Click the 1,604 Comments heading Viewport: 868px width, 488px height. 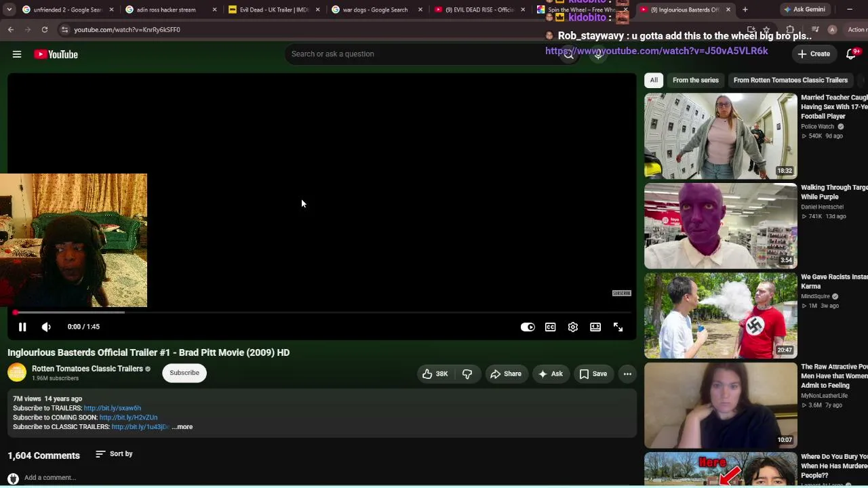click(x=43, y=455)
